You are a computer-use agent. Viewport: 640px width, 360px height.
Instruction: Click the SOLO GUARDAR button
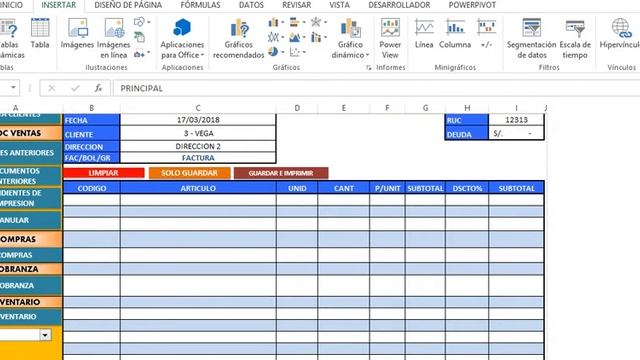[x=189, y=173]
